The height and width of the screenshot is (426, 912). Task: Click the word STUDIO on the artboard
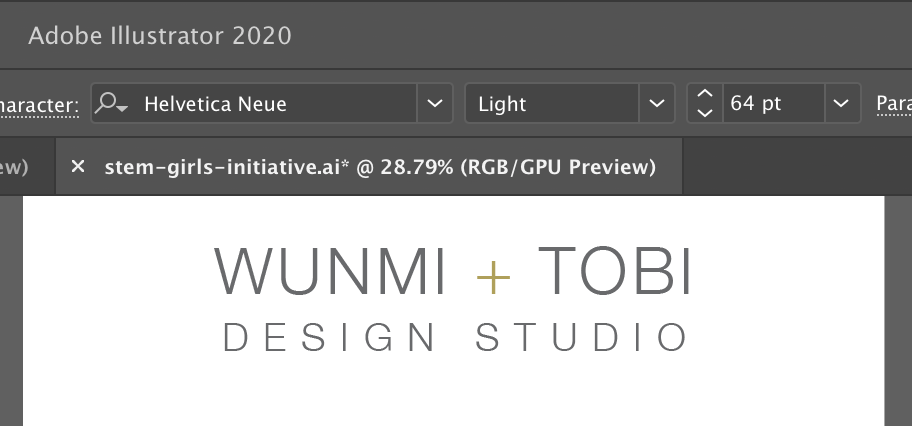tap(582, 338)
